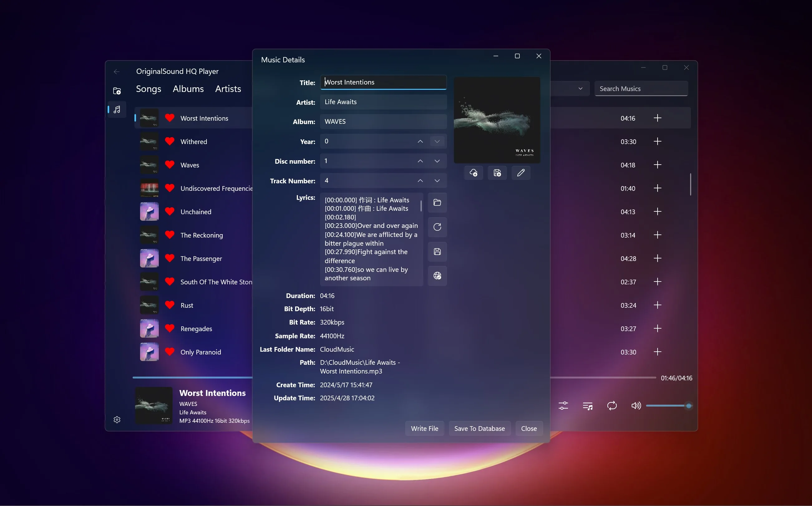Decrease Disc number with down chevron
This screenshot has width=812, height=506.
pos(437,161)
